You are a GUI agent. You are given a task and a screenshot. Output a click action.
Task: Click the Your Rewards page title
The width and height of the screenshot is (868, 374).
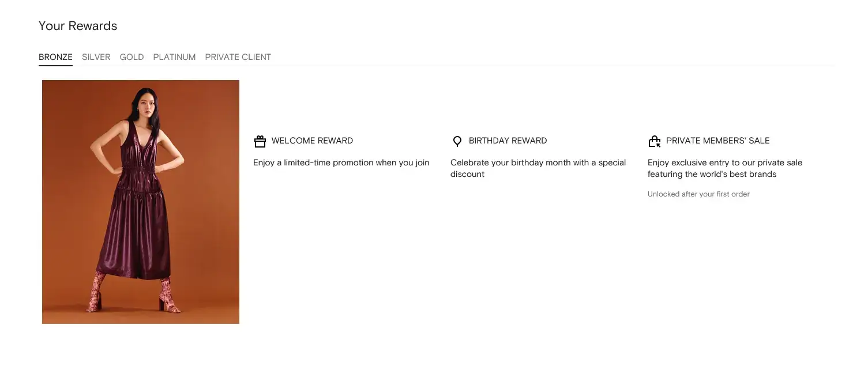coord(78,26)
